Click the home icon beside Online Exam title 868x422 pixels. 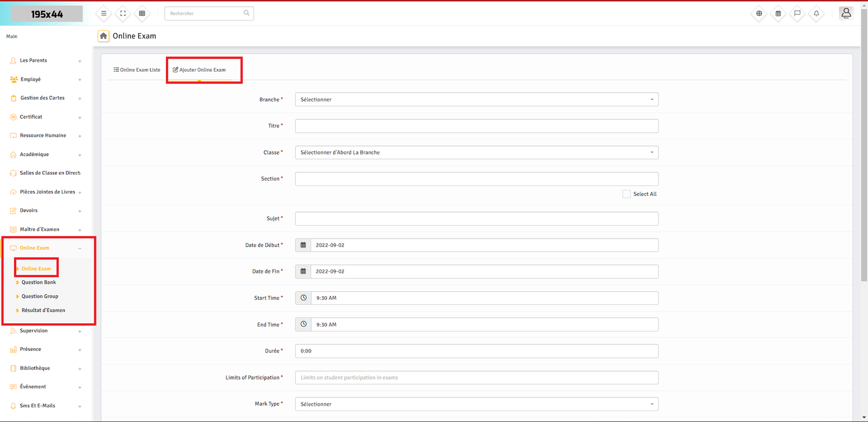(103, 36)
